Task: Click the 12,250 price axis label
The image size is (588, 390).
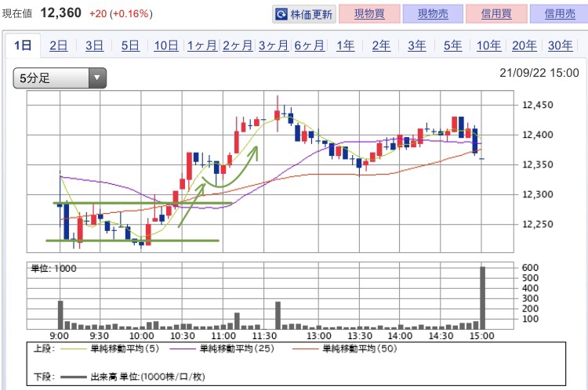Action: point(537,224)
